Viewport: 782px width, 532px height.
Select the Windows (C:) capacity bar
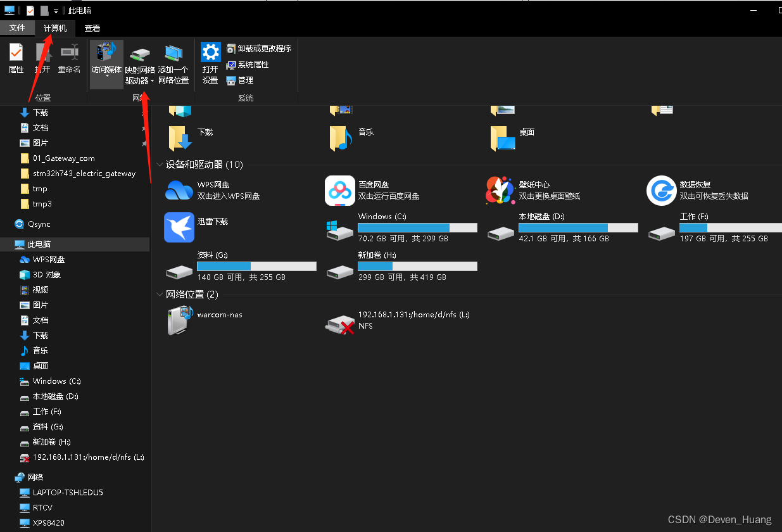click(x=417, y=227)
